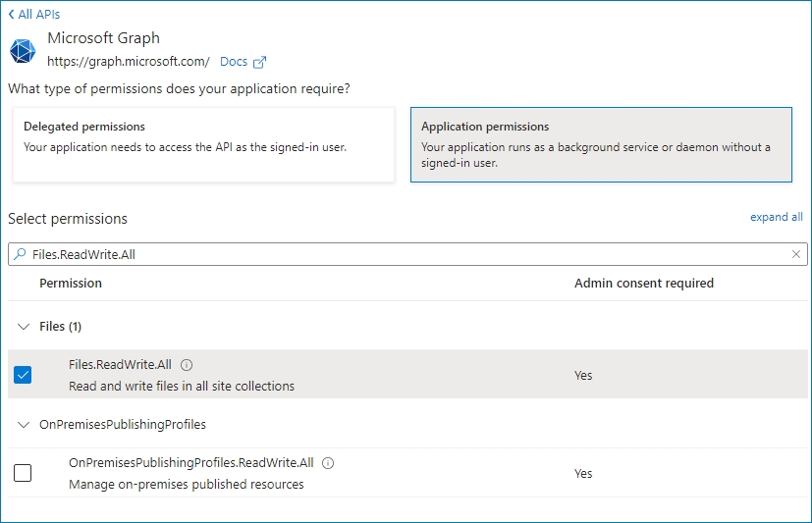Click Yes in the Files.ReadWrite.All row
812x523 pixels.
(x=583, y=375)
